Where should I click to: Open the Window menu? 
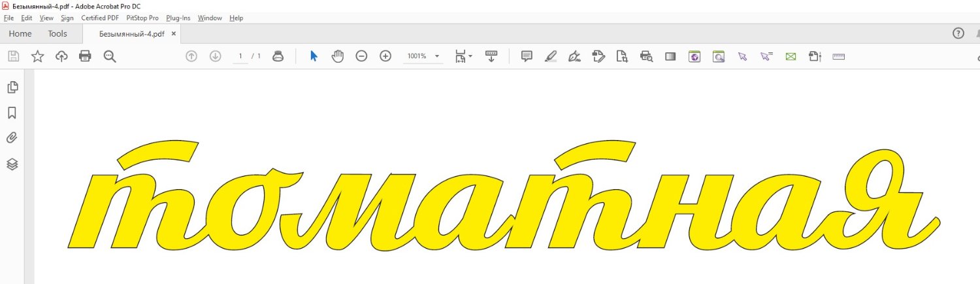pos(210,18)
